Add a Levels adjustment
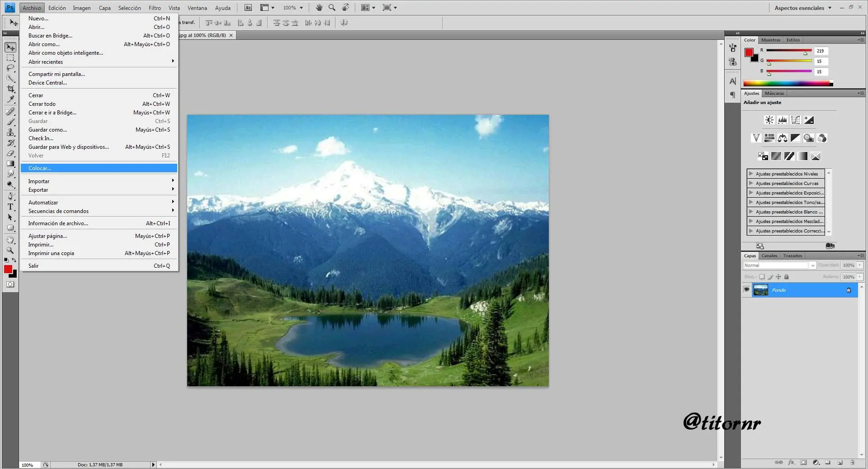868x469 pixels. 782,120
